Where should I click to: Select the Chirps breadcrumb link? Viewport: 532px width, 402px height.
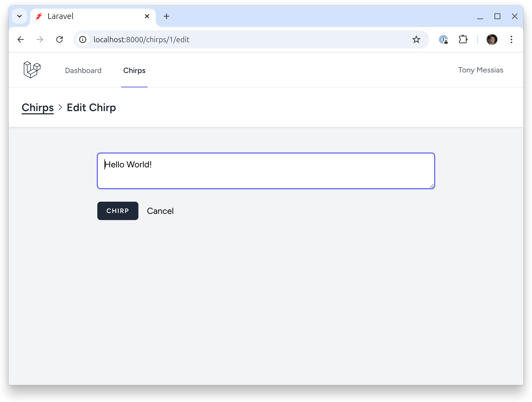pyautogui.click(x=38, y=107)
